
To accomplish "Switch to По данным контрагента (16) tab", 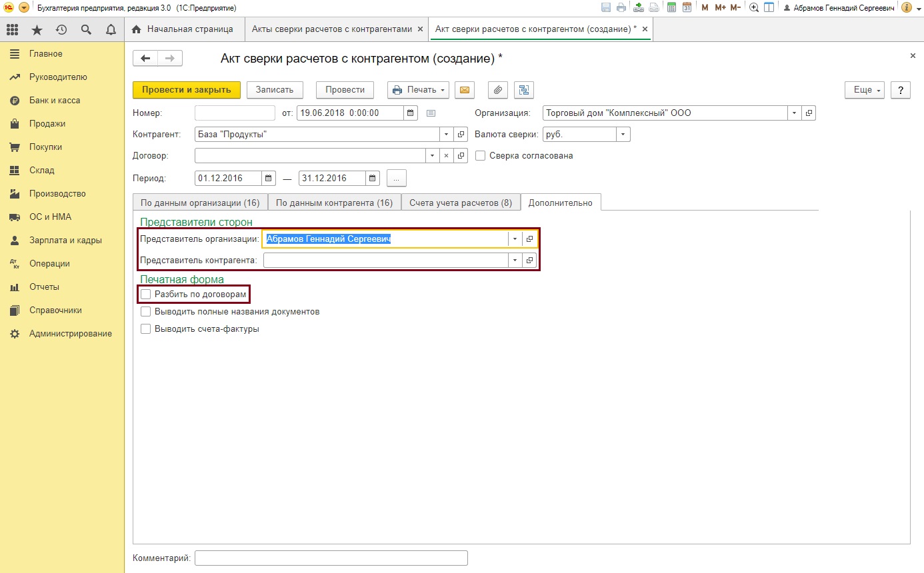I will pos(334,203).
